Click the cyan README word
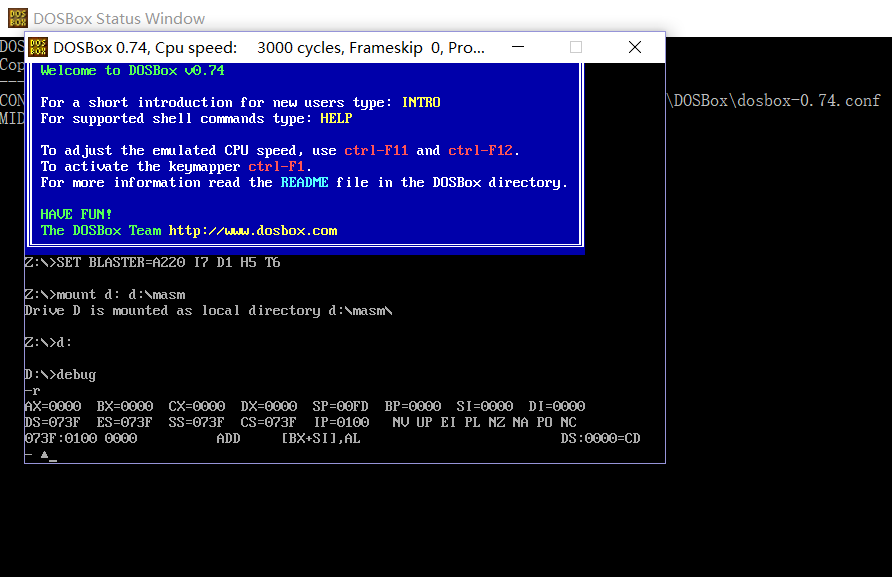This screenshot has height=577, width=892. (x=304, y=182)
